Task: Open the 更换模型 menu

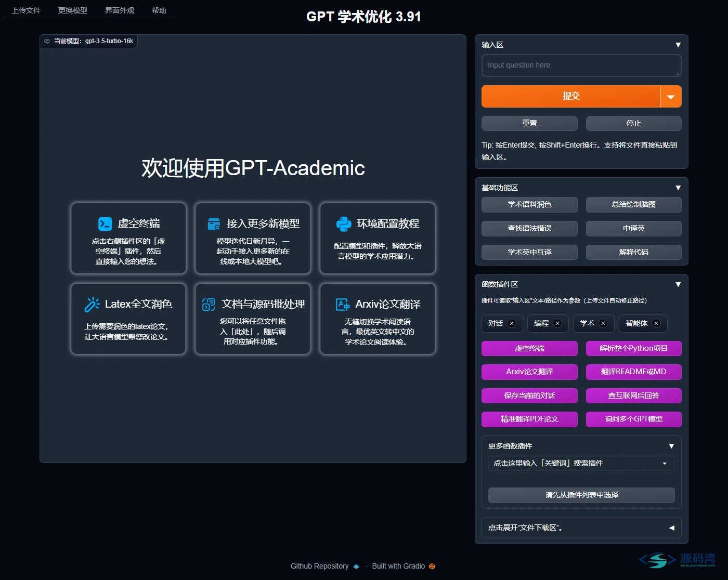Action: pos(73,10)
